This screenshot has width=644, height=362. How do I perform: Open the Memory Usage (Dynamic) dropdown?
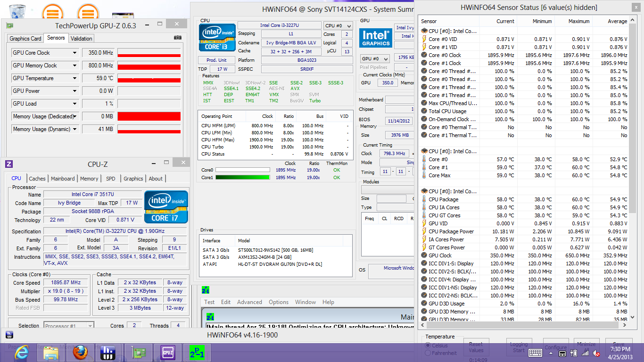(74, 129)
